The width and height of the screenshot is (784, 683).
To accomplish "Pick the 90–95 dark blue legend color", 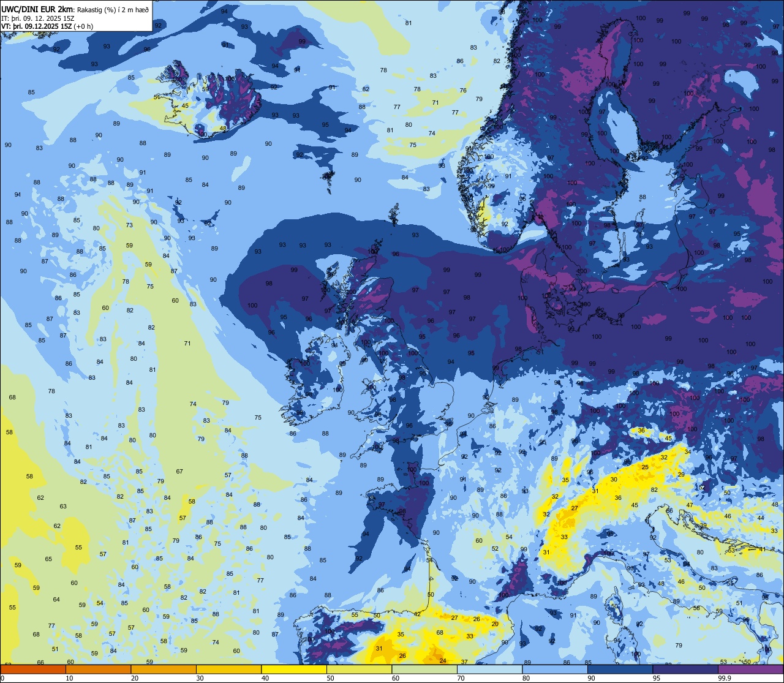I will [620, 669].
